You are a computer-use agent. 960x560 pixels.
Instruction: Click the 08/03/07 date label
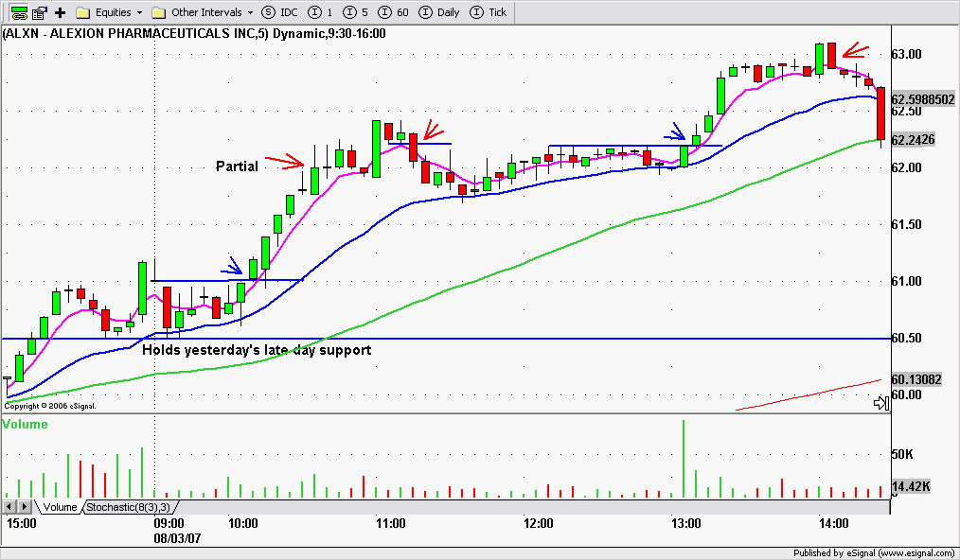[x=177, y=538]
